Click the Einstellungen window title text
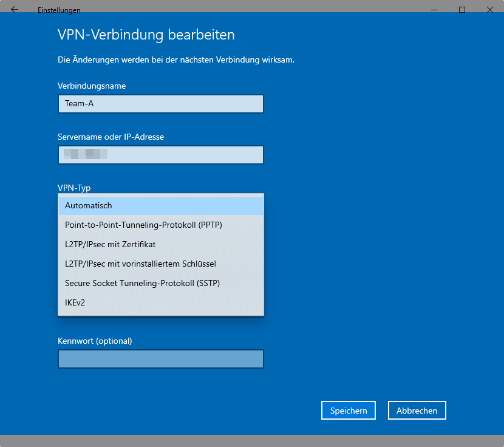 59,10
